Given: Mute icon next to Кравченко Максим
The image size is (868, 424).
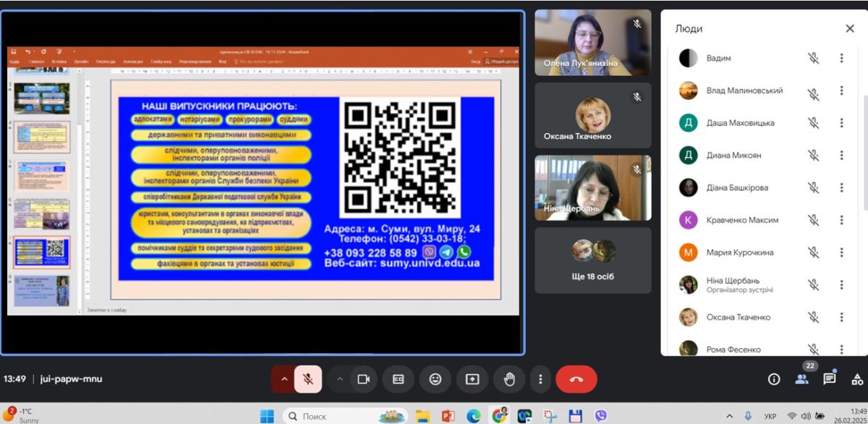Looking at the screenshot, I should point(813,220).
